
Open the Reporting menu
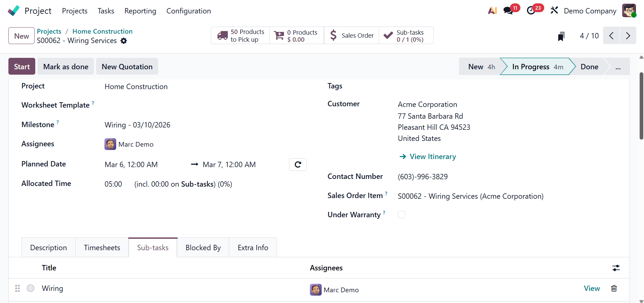140,11
